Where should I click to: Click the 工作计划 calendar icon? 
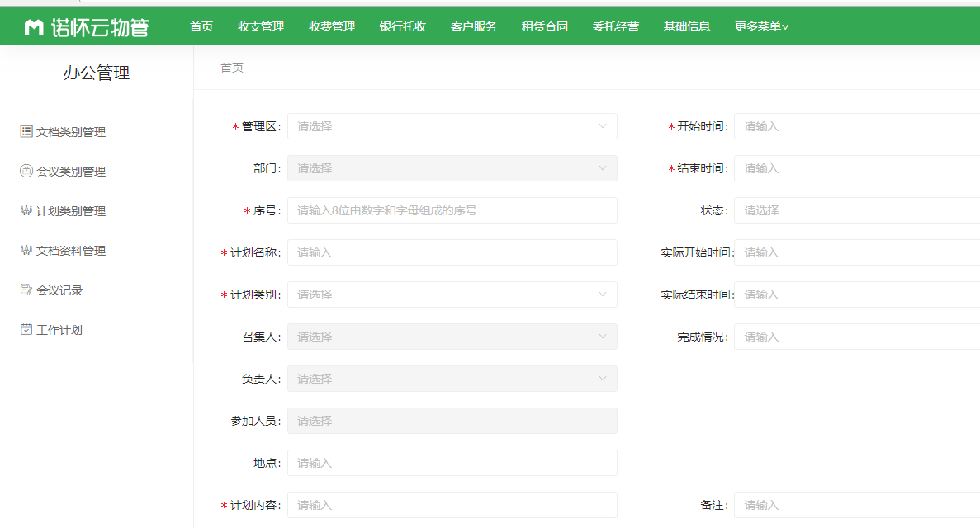26,329
